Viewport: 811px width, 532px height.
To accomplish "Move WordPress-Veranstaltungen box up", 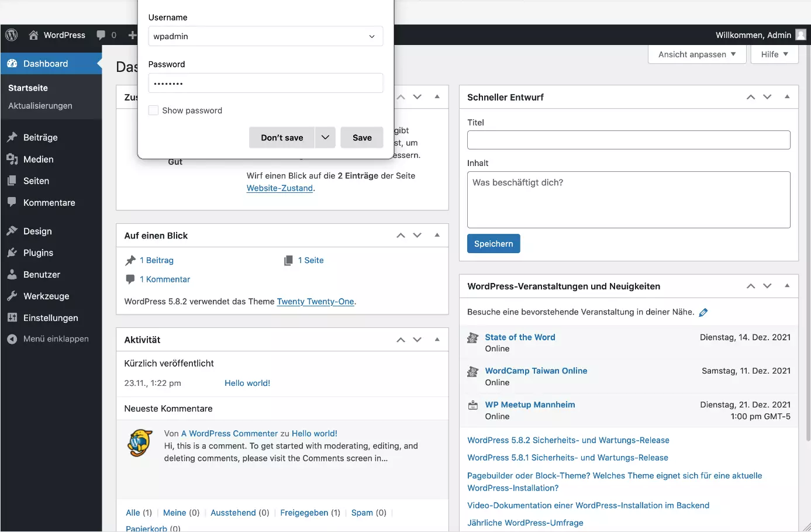I will coord(751,286).
